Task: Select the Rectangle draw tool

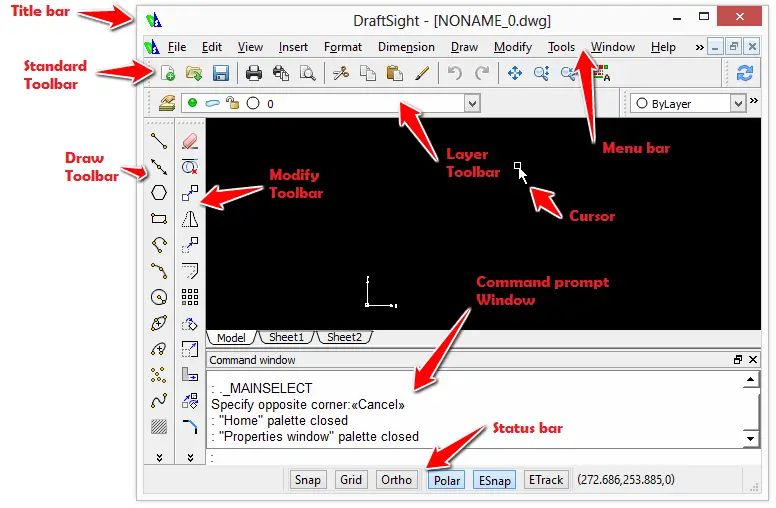Action: tap(159, 218)
